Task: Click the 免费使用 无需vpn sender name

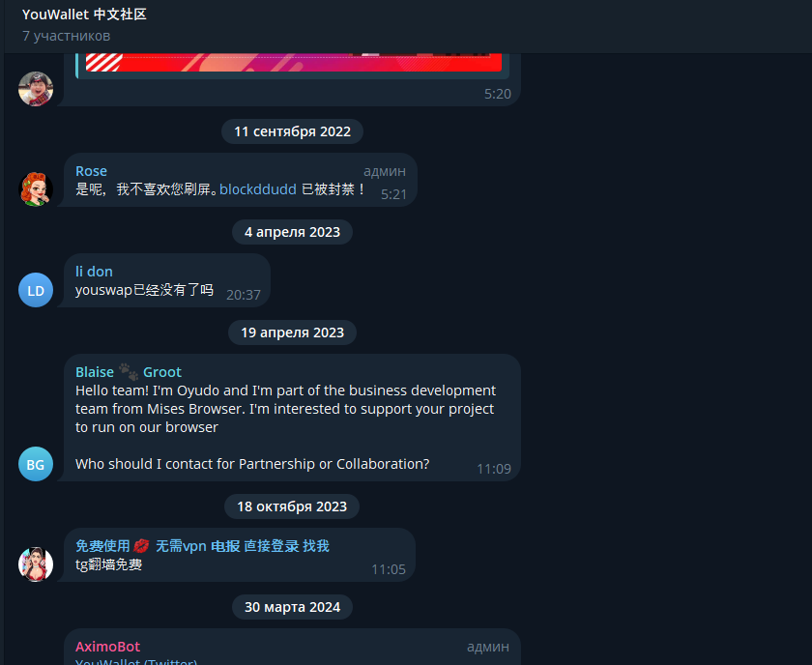Action: pos(202,546)
